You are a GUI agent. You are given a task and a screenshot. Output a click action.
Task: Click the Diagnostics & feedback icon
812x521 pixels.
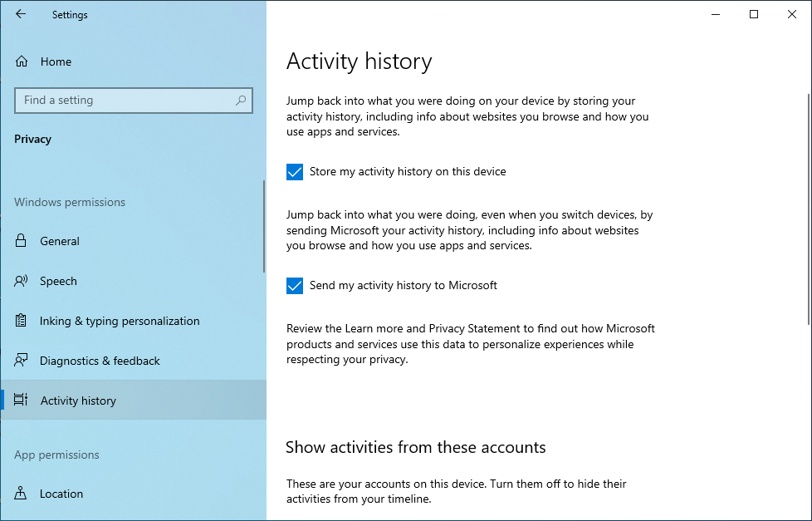click(22, 361)
